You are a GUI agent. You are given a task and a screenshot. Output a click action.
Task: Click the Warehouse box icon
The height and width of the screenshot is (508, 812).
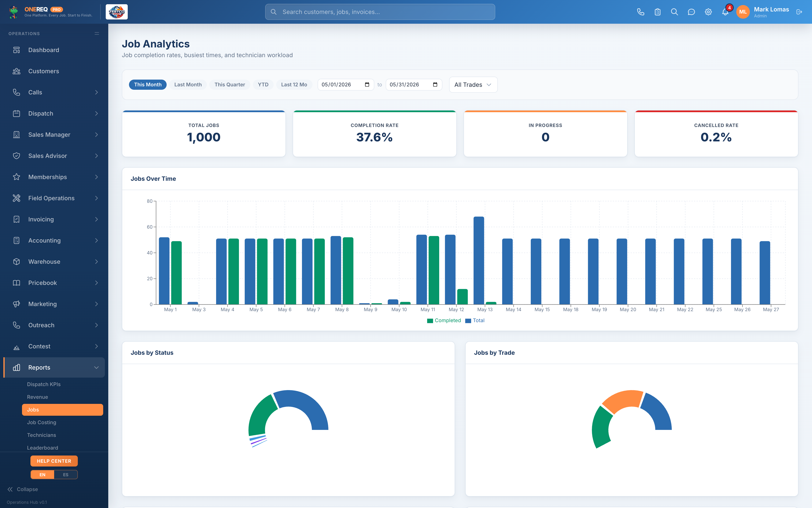(x=16, y=262)
